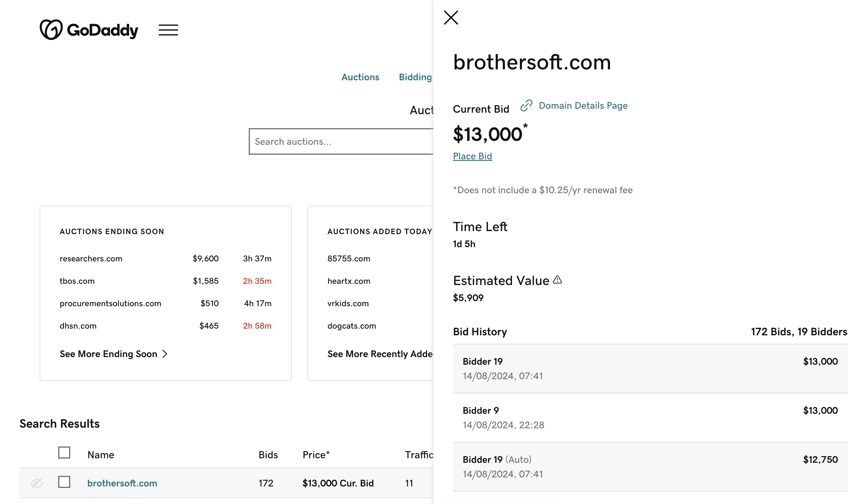867x504 pixels.
Task: Close the brothersoft.com details panel
Action: tap(451, 18)
